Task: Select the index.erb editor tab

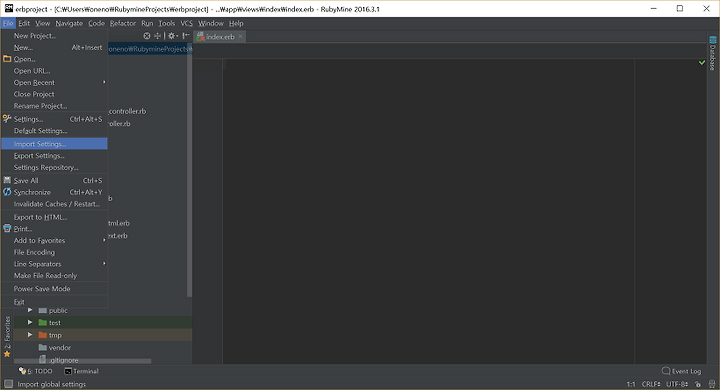Action: tap(220, 37)
